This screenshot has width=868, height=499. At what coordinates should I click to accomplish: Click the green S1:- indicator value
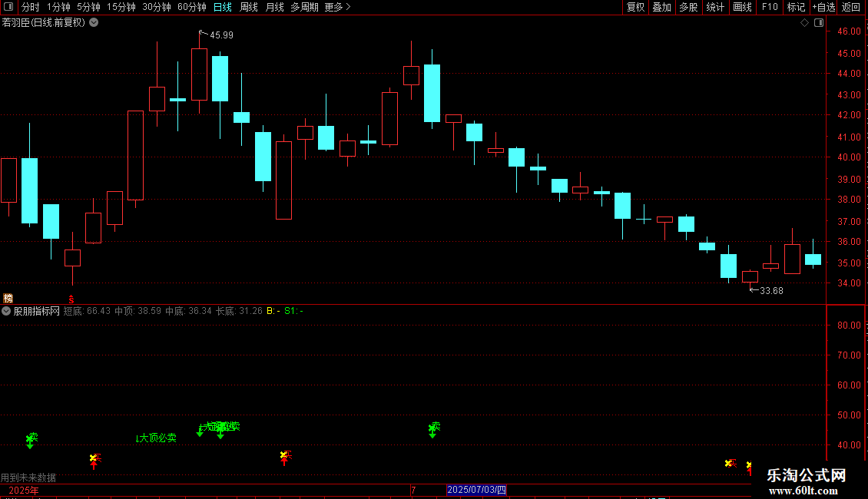click(x=293, y=311)
